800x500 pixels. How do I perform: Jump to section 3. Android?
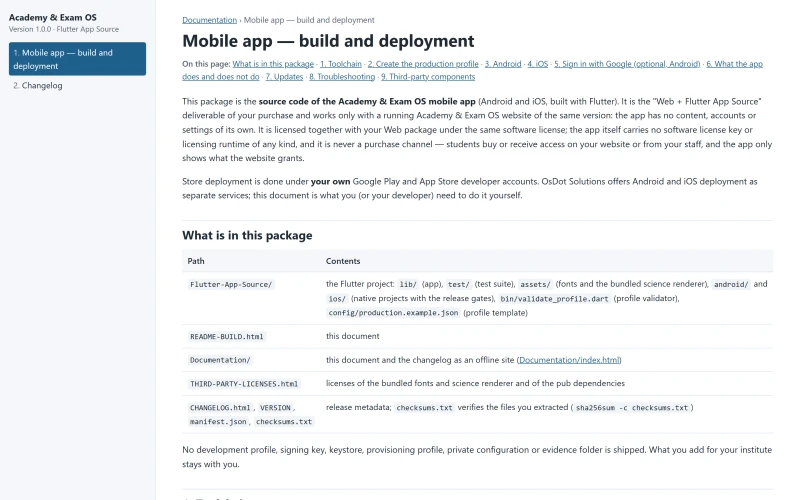tap(503, 64)
